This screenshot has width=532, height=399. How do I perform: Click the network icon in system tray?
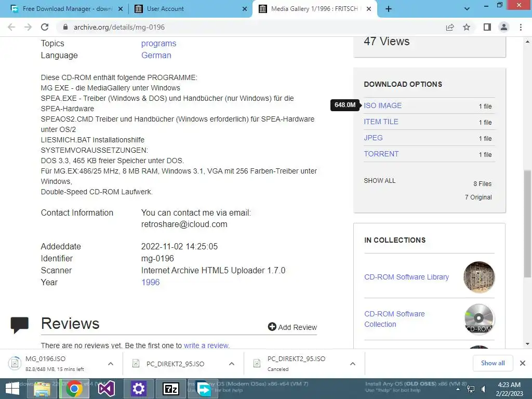coord(471,389)
